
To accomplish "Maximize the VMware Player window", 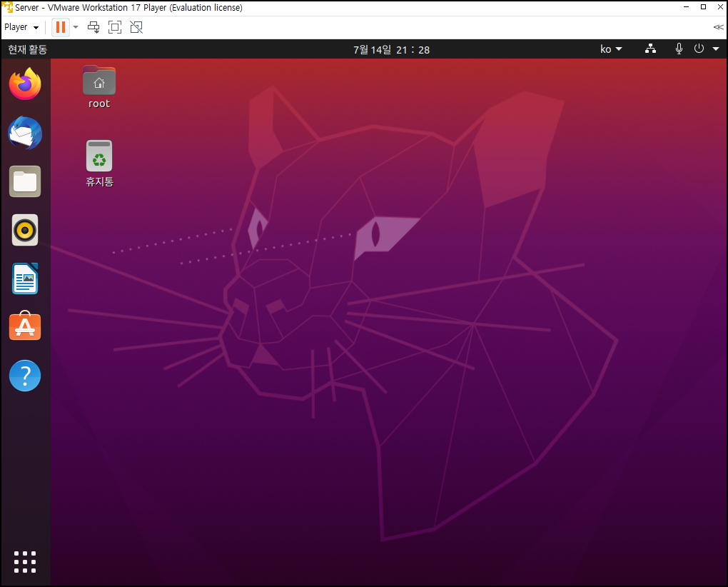I will coord(704,7).
